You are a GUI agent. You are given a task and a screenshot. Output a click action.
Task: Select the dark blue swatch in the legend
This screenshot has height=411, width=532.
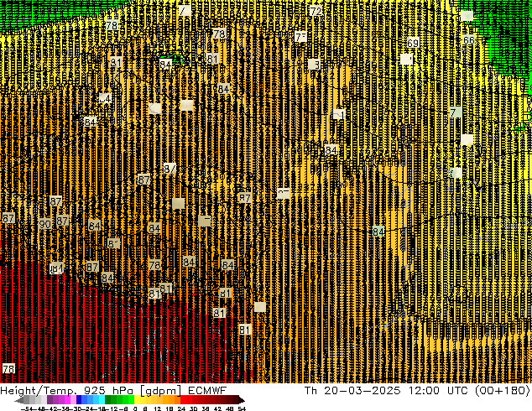click(79, 400)
